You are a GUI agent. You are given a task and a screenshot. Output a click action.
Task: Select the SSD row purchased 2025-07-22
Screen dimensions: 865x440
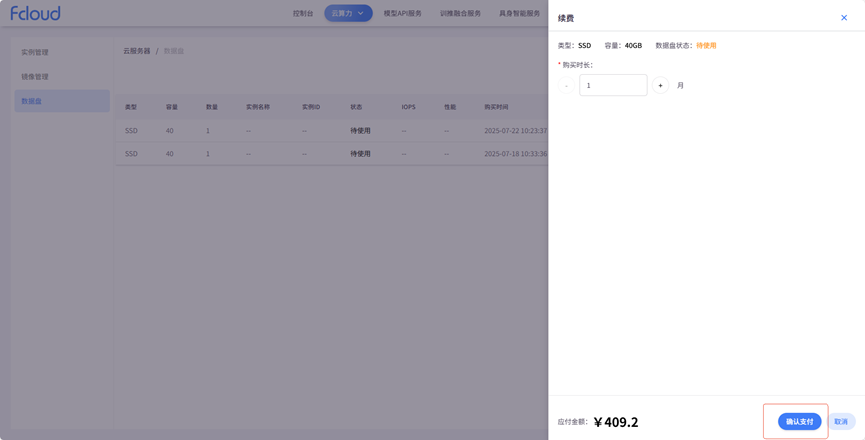(330, 131)
